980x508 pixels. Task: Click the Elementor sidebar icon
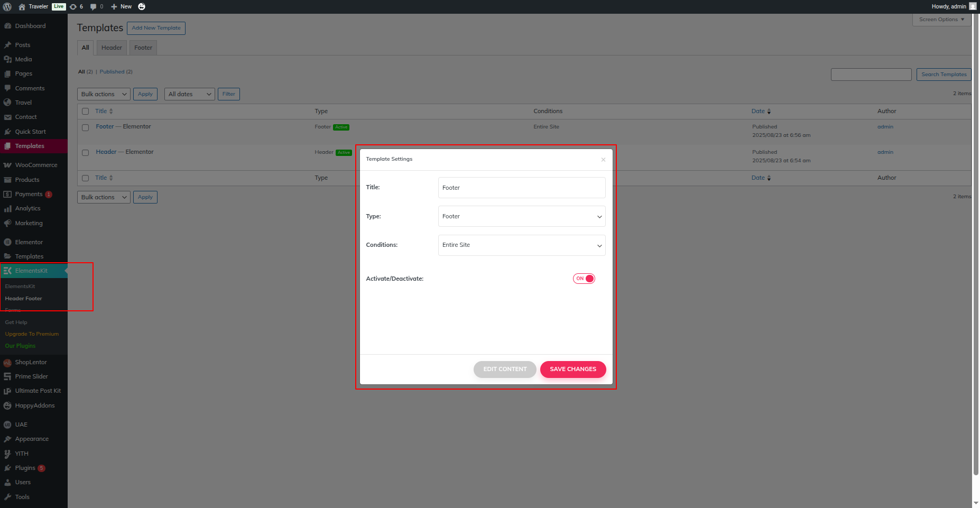pyautogui.click(x=7, y=242)
